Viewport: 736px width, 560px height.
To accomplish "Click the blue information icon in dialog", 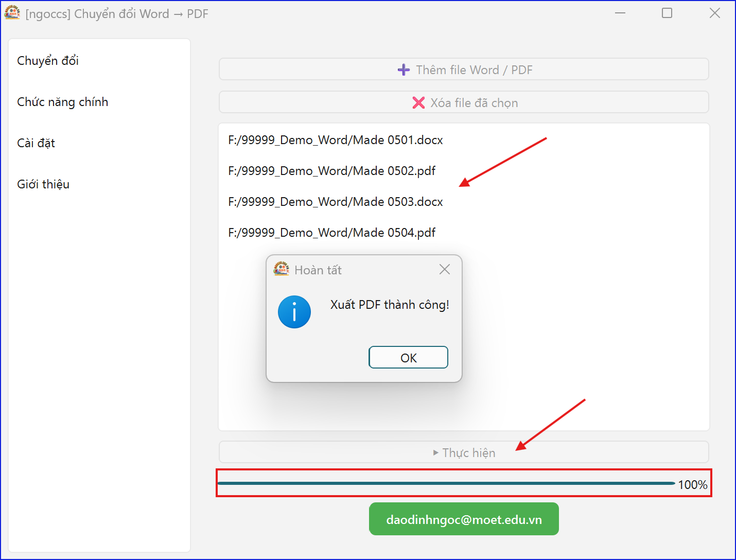I will 294,312.
